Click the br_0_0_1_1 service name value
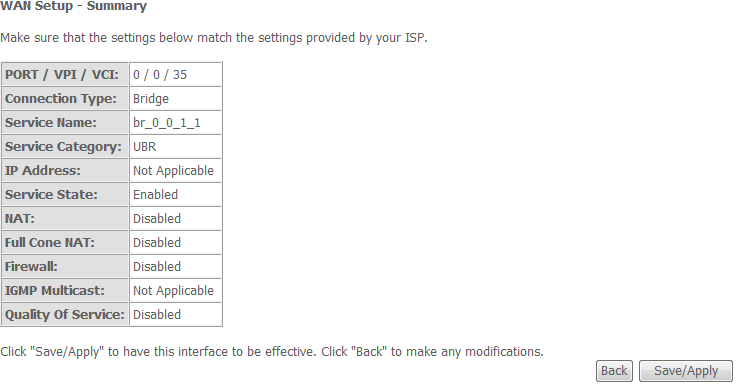 [167, 123]
